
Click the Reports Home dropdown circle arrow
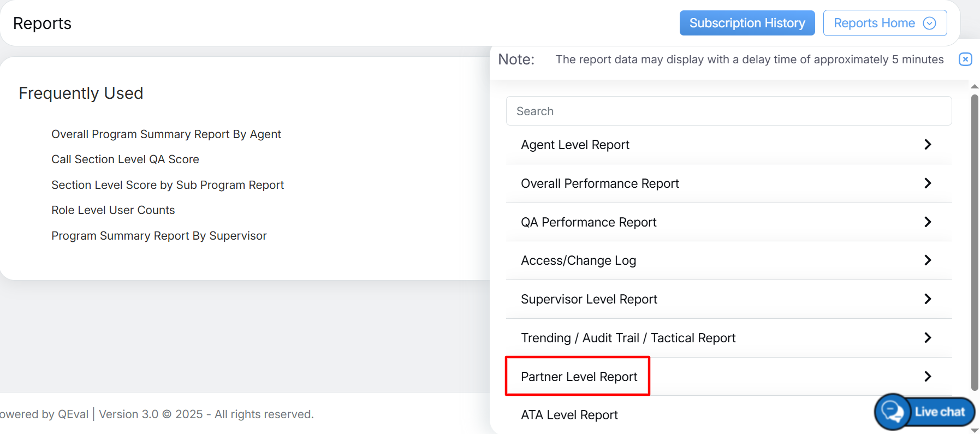tap(929, 23)
